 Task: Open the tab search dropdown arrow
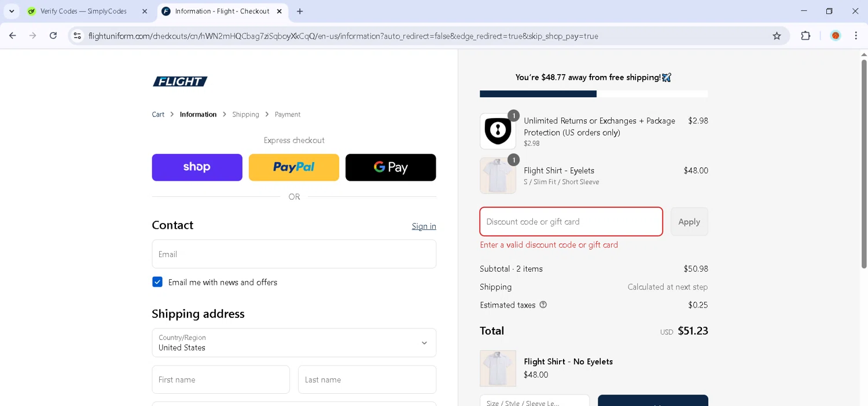(12, 11)
